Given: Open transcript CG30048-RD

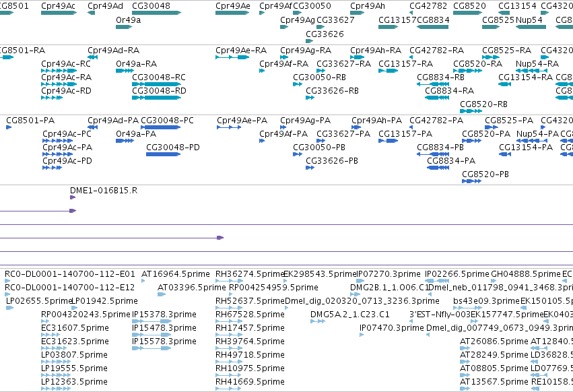Looking at the screenshot, I should (x=159, y=91).
